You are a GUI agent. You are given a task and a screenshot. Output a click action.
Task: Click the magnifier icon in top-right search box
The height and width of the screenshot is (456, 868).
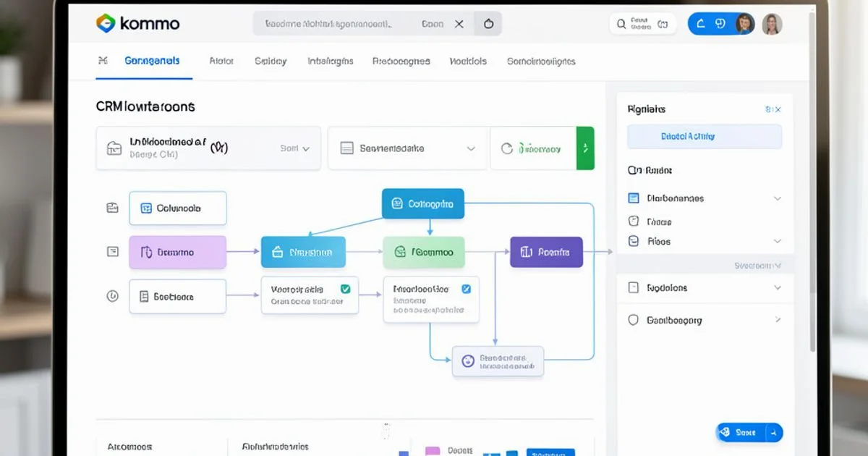621,24
